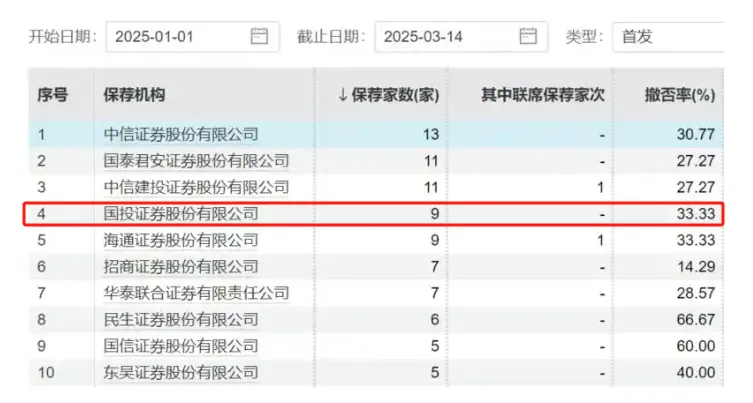Click the 其中联席保荐家次 column header
Viewport: 753px width, 403px height.
[543, 95]
